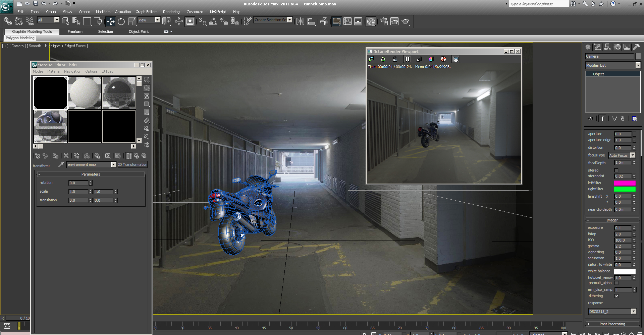Open Utilities menu in Material Editor
This screenshot has width=644, height=335.
[x=107, y=71]
